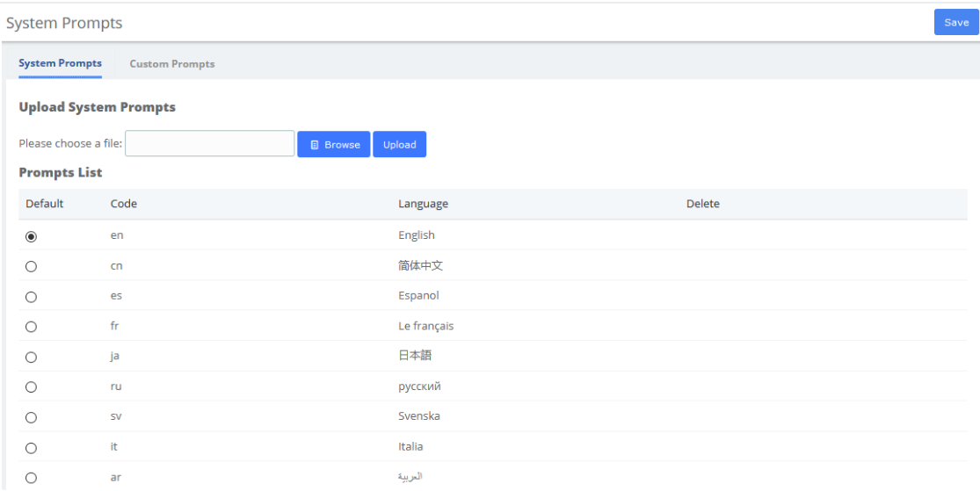This screenshot has height=491, width=980.
Task: Select the fr default radio button
Action: 31,327
